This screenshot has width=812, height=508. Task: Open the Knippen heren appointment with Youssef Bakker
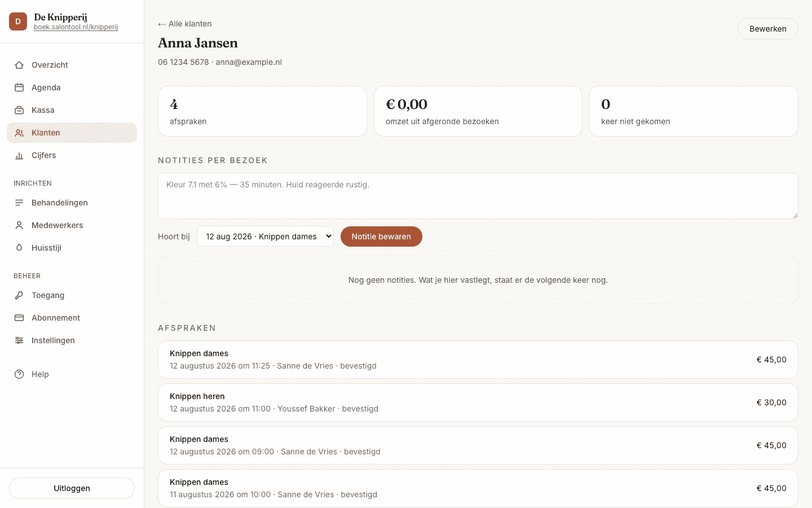(478, 402)
